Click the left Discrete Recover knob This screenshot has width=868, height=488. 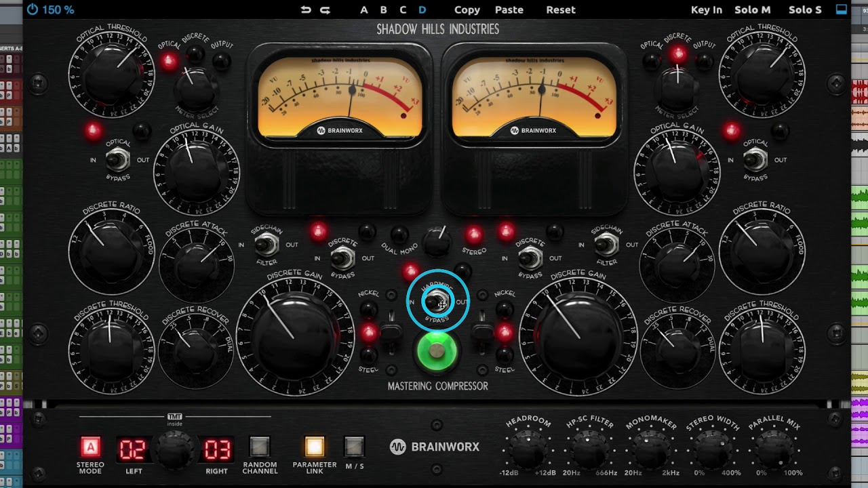click(196, 351)
